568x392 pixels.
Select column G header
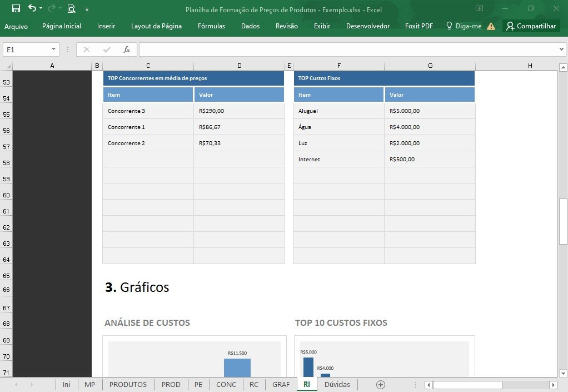point(430,66)
